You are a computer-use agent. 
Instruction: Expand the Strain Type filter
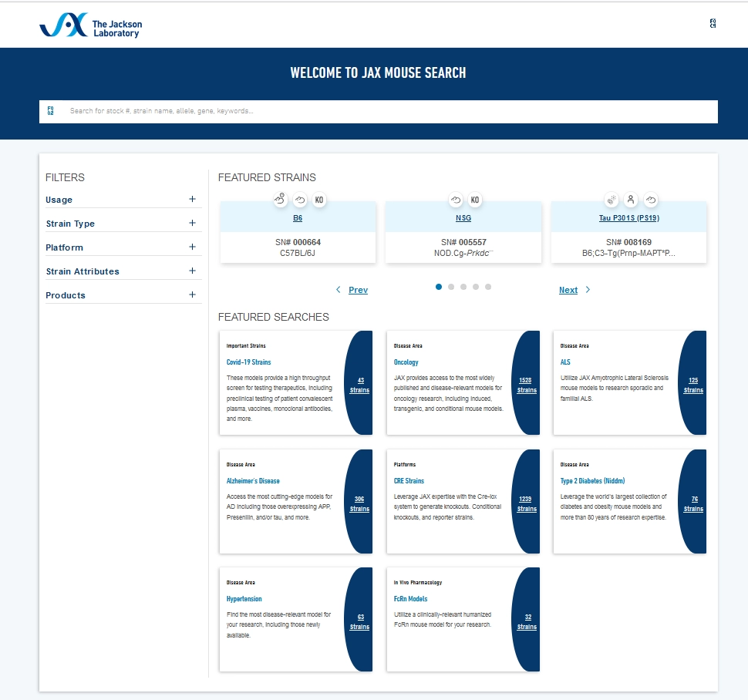point(192,224)
